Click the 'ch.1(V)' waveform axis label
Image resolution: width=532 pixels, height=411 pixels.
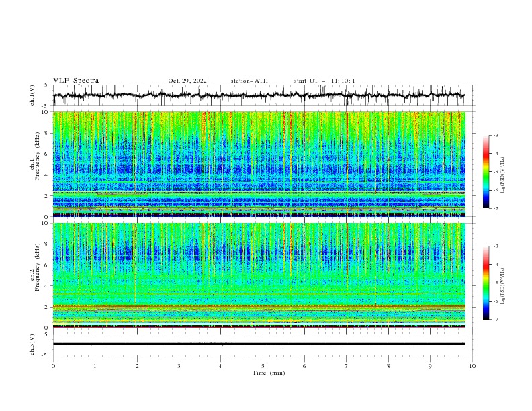coord(32,95)
